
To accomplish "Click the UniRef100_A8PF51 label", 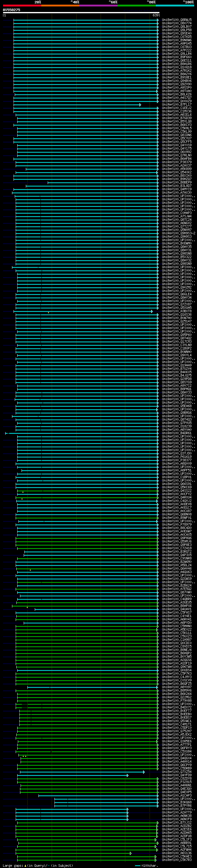I will click(x=177, y=470).
